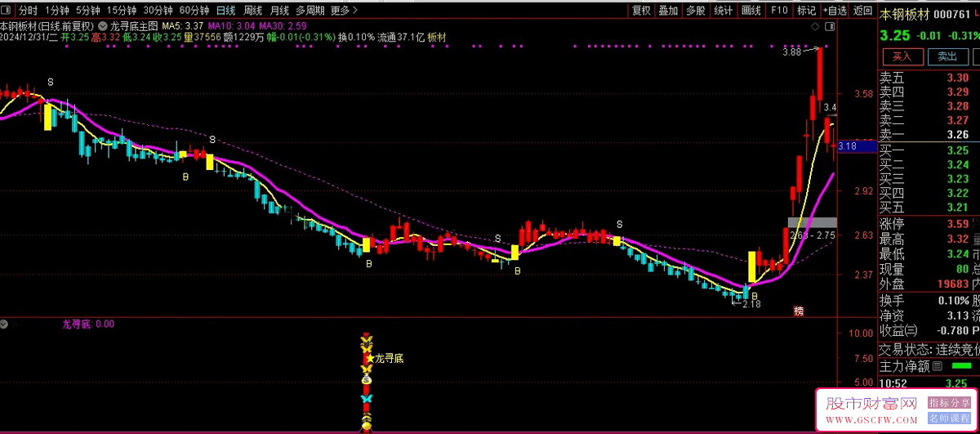Select the 卖三 price 3.28
Image resolution: width=980 pixels, height=434 pixels.
[x=957, y=106]
